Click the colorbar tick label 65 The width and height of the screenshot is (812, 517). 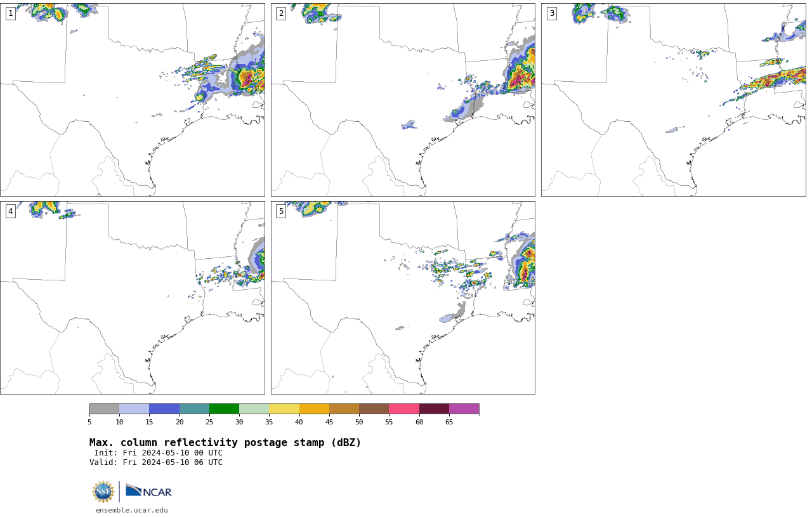(449, 422)
